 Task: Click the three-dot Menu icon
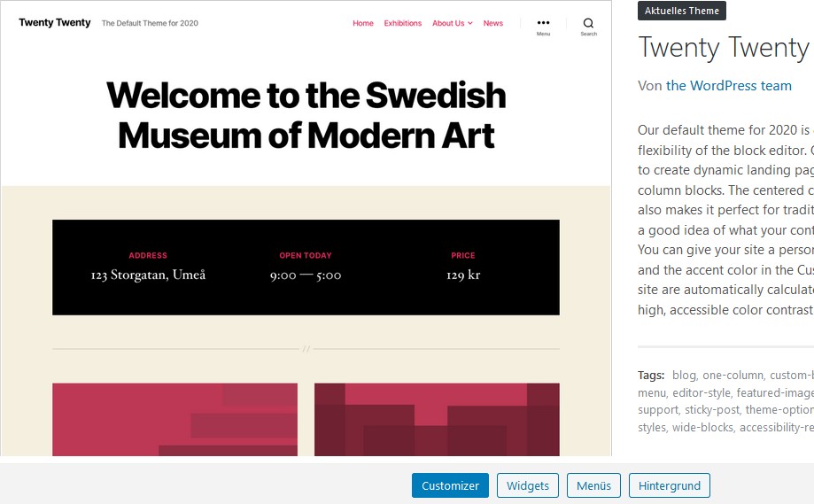pyautogui.click(x=543, y=24)
